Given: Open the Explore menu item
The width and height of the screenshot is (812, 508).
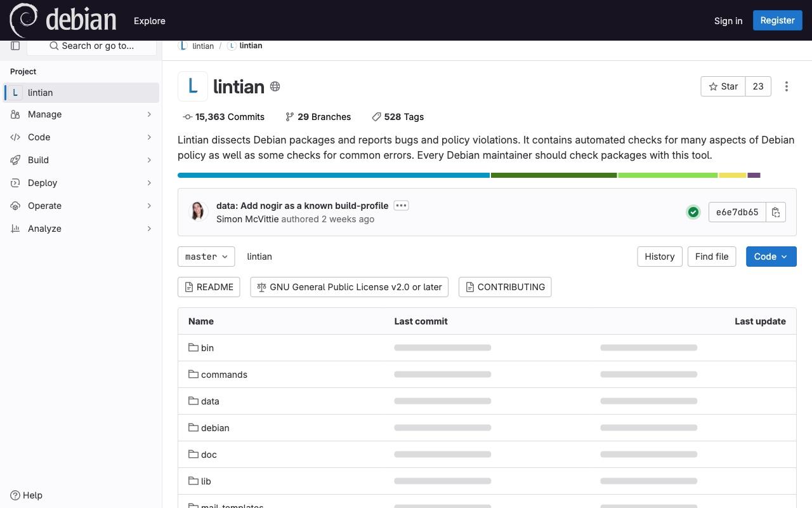Looking at the screenshot, I should click(x=150, y=21).
